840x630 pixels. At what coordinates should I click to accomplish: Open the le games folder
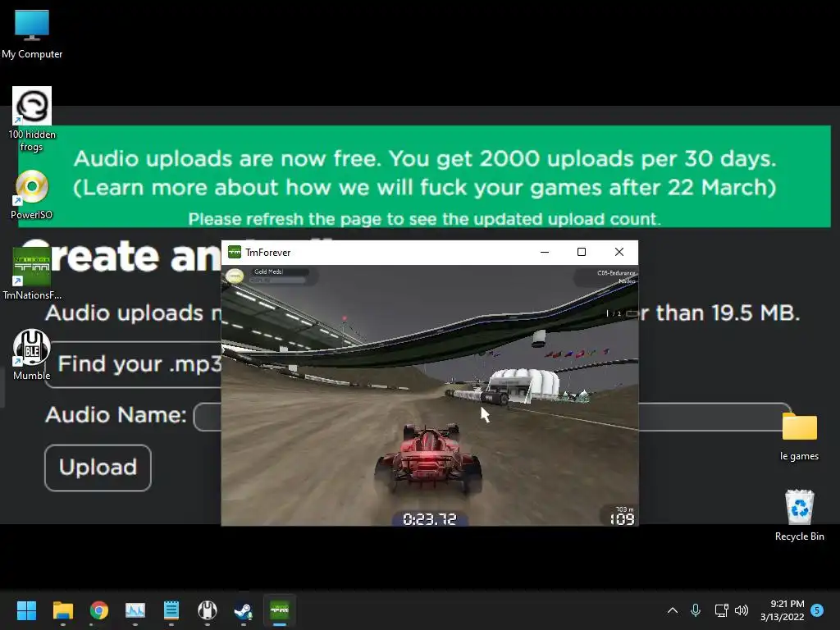point(799,436)
